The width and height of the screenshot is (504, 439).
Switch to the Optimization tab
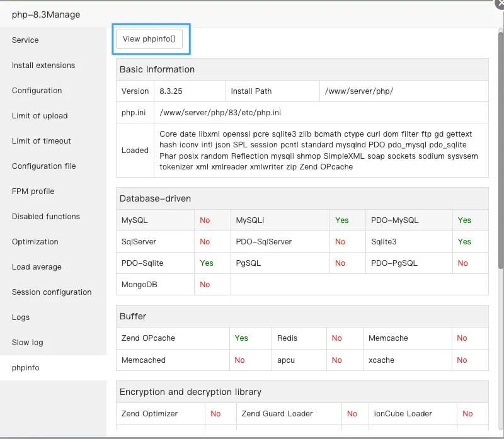[x=35, y=242]
